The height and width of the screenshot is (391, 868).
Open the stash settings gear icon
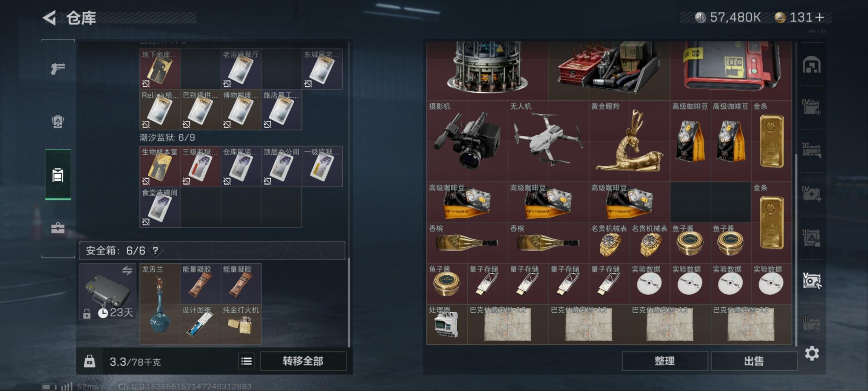[x=812, y=353]
